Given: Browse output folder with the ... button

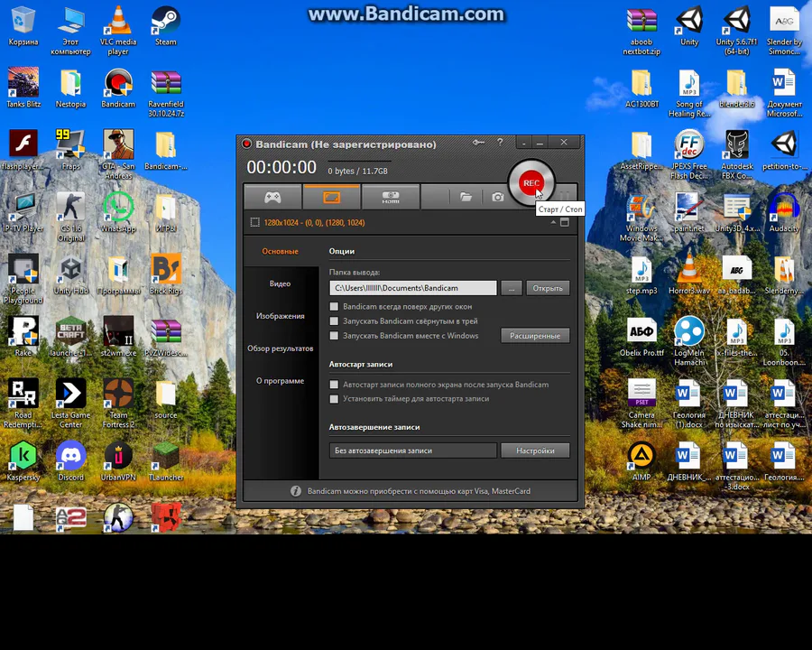Looking at the screenshot, I should pyautogui.click(x=512, y=288).
